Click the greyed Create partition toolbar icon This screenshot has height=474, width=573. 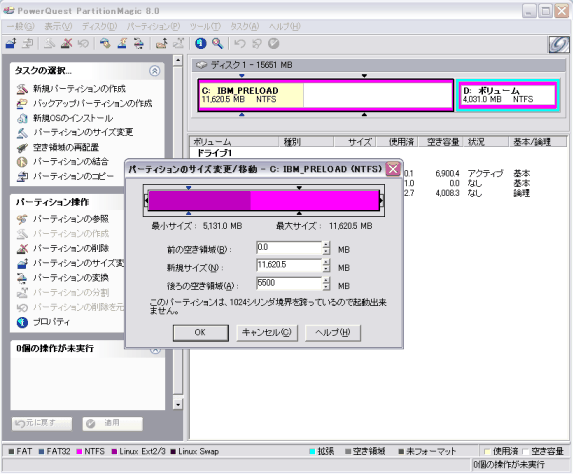click(x=49, y=43)
